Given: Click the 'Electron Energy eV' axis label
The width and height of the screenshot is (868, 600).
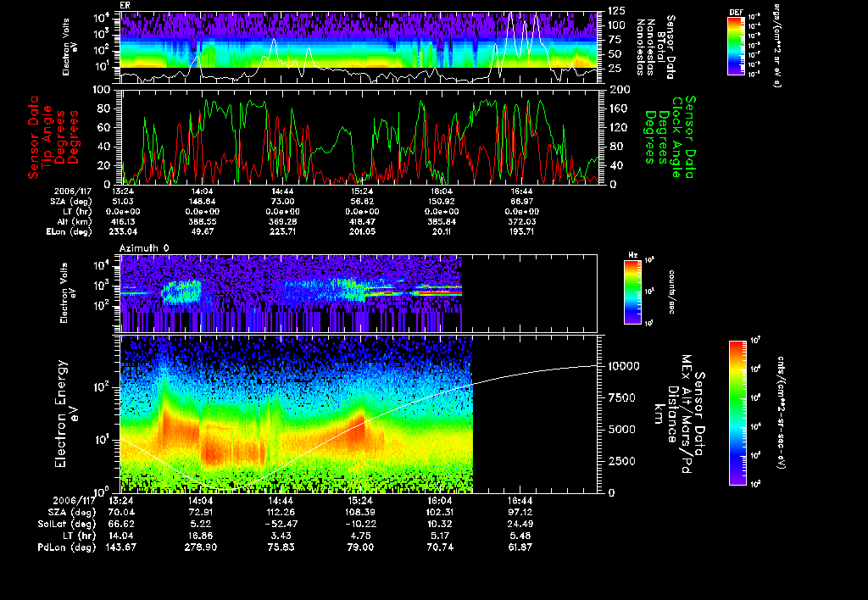Looking at the screenshot, I should pos(67,414).
